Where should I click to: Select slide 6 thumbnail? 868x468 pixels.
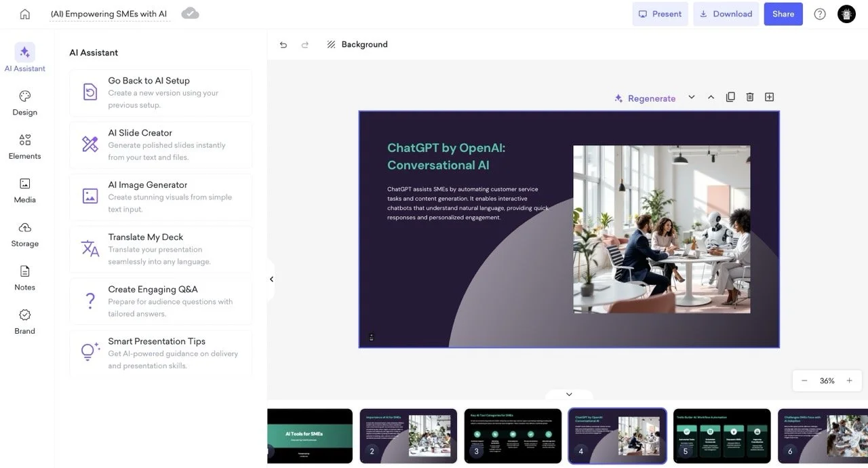coord(823,436)
